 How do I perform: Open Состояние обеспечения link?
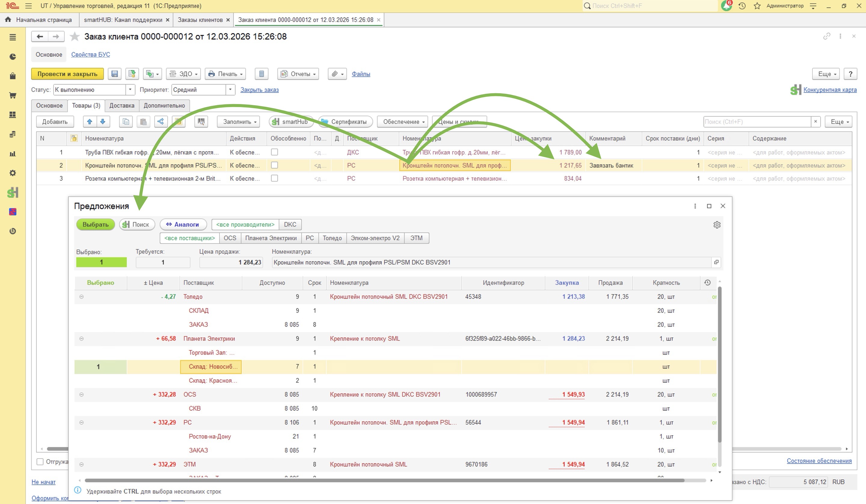coord(819,461)
